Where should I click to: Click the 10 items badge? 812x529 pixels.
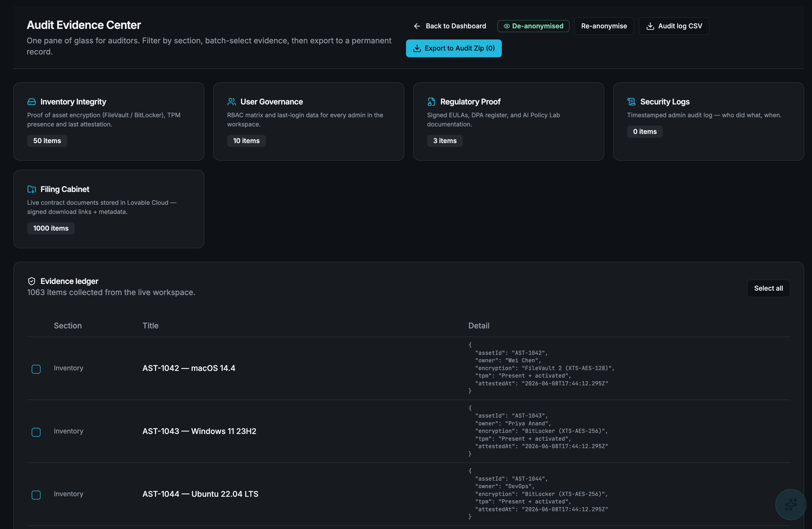coord(246,141)
